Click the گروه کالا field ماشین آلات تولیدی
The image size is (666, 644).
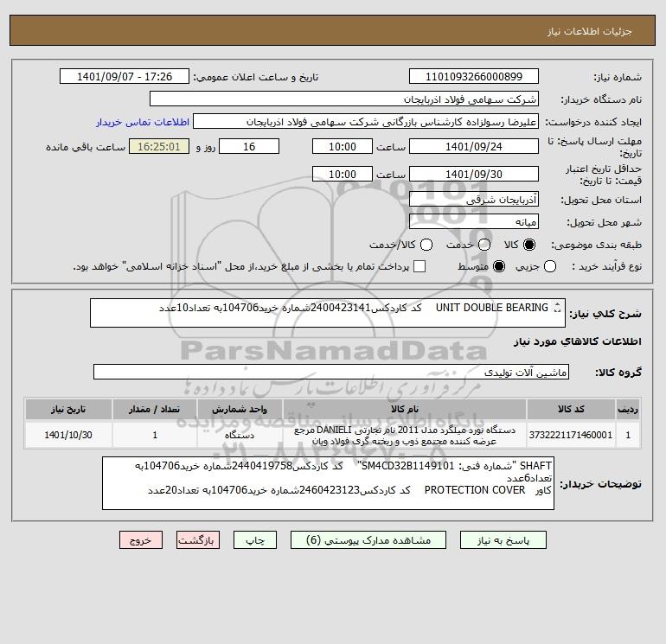(331, 372)
